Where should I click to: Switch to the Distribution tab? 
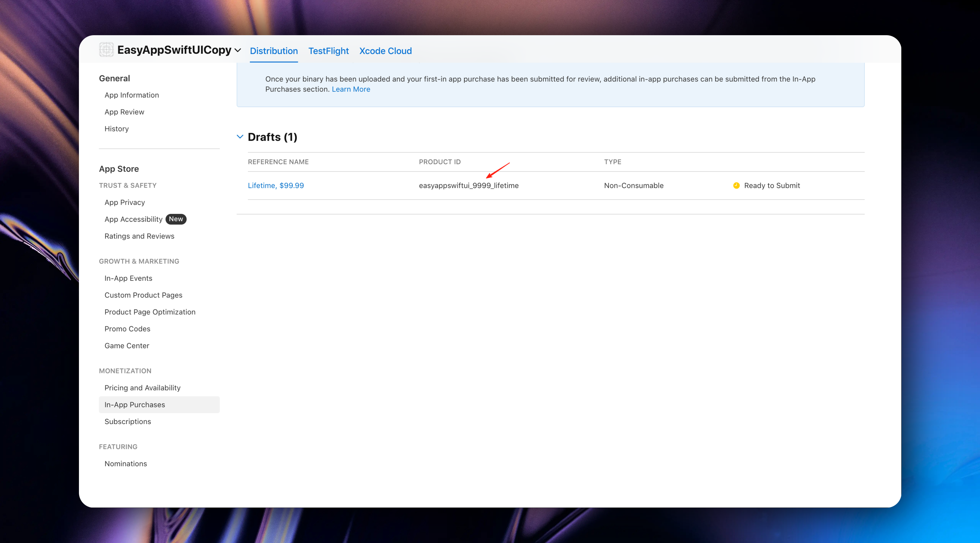point(274,51)
